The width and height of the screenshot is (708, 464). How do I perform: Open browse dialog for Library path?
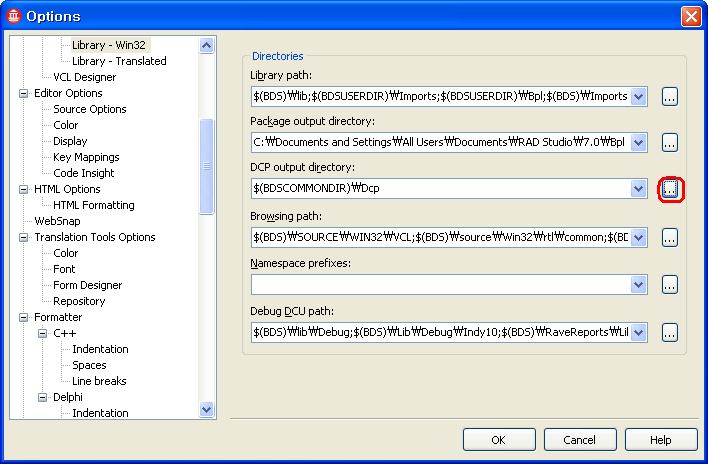(670, 97)
